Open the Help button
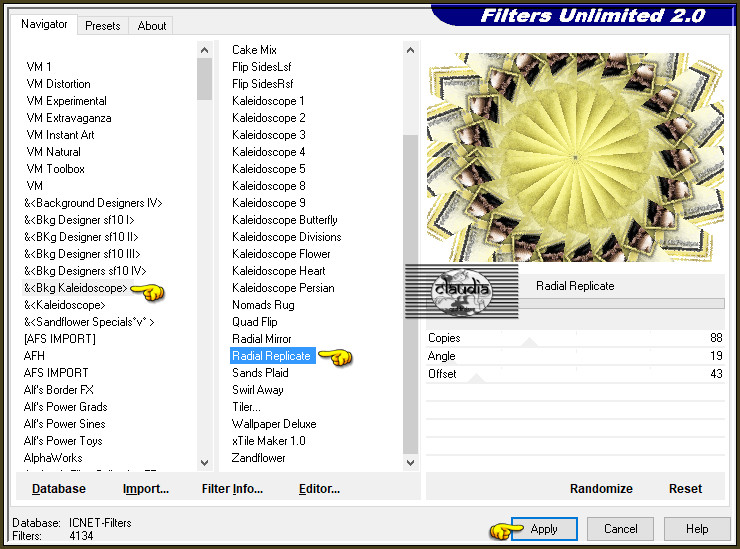740x549 pixels. [697, 529]
